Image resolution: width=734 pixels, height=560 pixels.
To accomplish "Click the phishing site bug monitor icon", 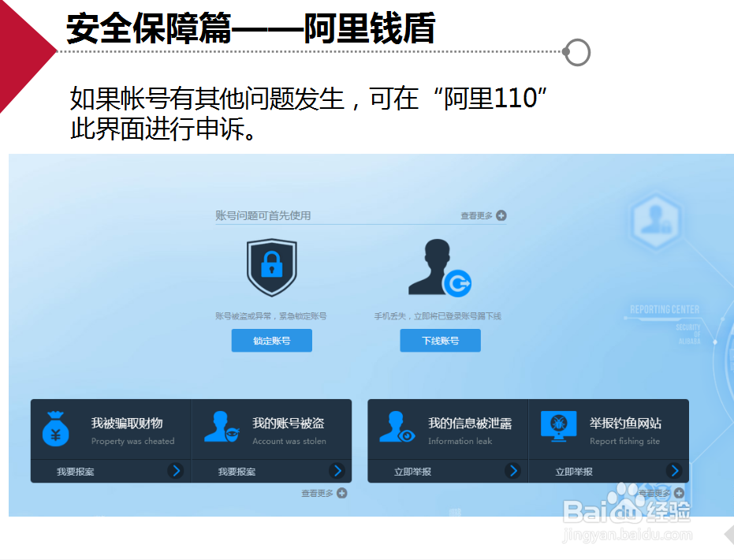I will pyautogui.click(x=558, y=426).
